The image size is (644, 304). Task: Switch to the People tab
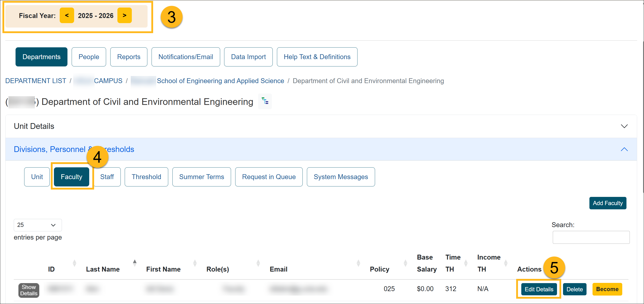(89, 57)
